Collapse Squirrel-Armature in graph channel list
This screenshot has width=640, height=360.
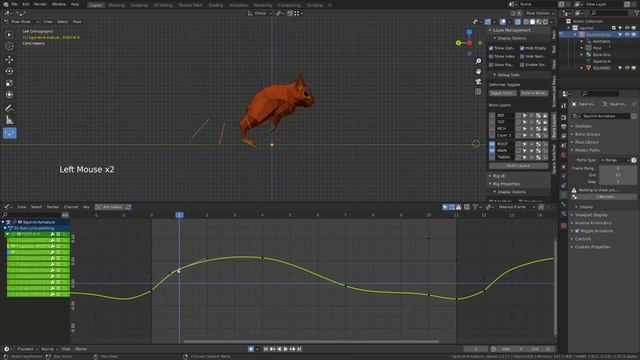click(3, 222)
